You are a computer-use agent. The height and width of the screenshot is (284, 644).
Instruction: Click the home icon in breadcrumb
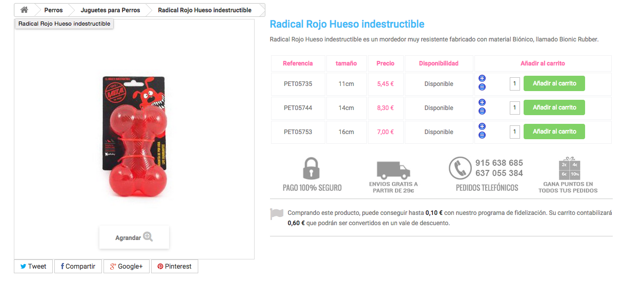[24, 10]
